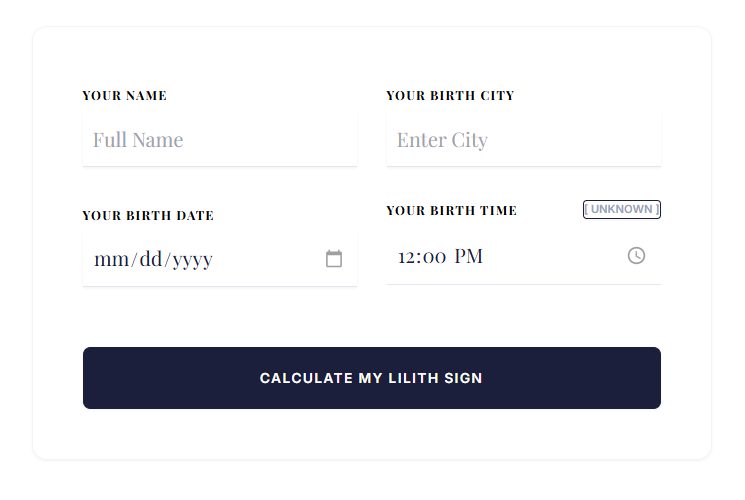Image resolution: width=745 pixels, height=500 pixels.
Task: Select the yyyy year segment
Action: [192, 260]
